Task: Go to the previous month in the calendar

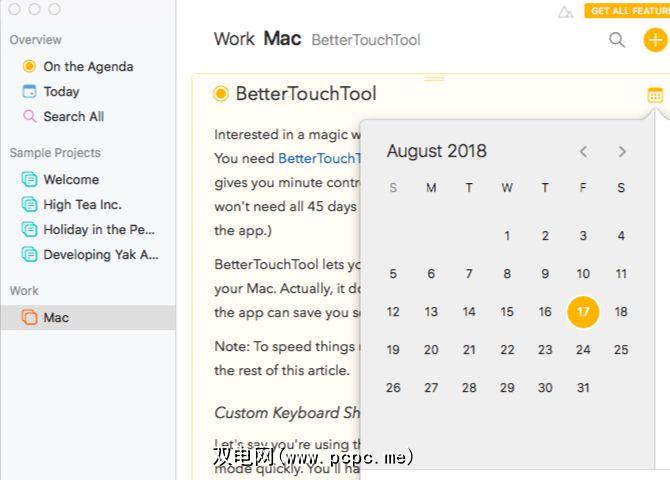Action: [x=583, y=151]
